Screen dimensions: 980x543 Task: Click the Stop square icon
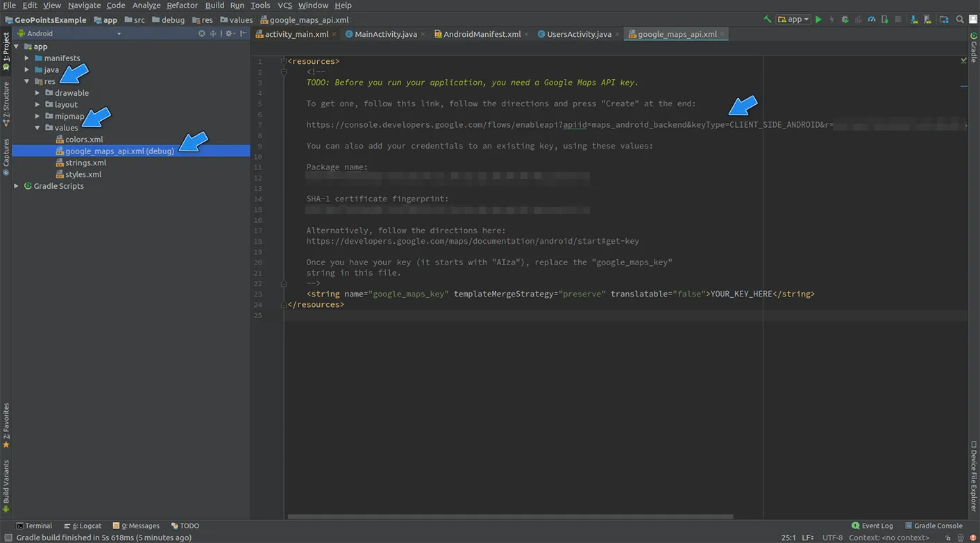[x=898, y=19]
